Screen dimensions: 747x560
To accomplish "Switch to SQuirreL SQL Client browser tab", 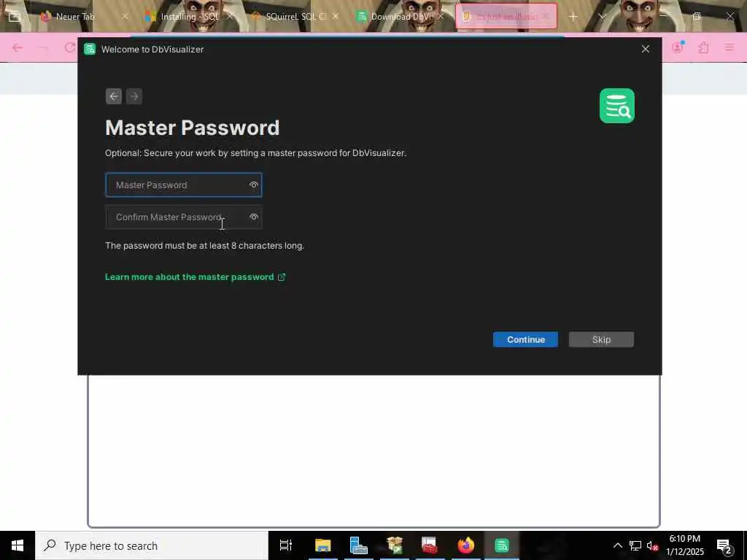I will (x=295, y=17).
